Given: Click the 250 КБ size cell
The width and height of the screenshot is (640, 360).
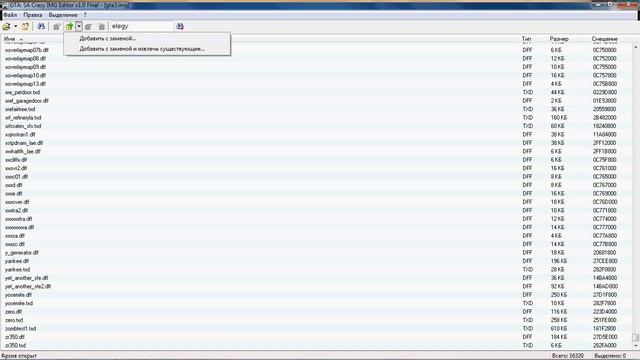Looking at the screenshot, I should pos(558,295).
